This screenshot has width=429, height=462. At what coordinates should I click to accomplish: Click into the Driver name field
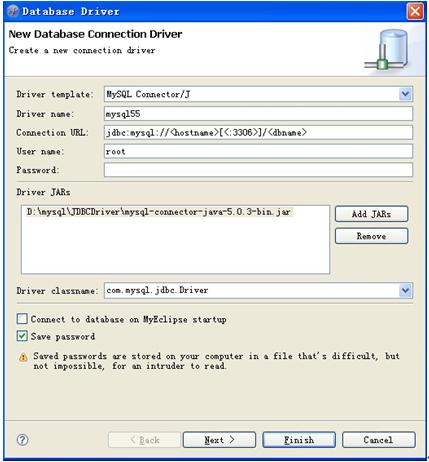258,114
